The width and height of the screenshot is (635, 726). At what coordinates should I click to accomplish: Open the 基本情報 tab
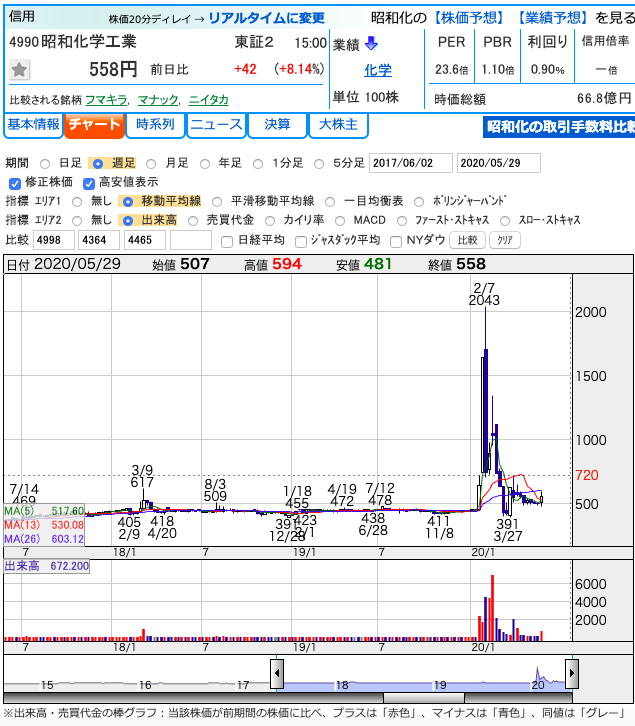33,125
